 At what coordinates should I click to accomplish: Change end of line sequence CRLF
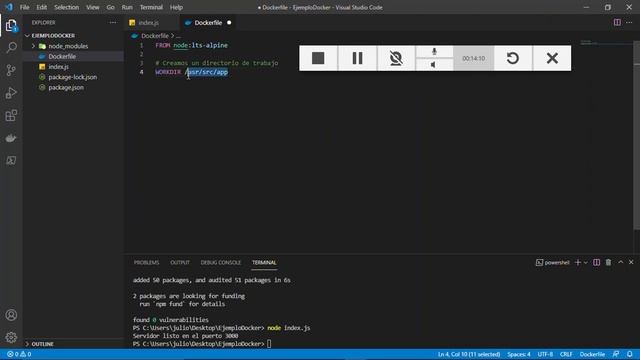566,354
